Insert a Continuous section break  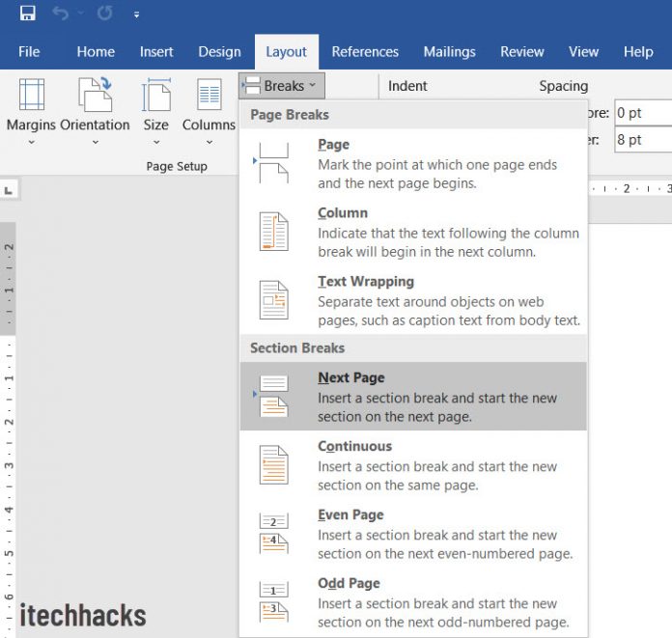point(413,465)
